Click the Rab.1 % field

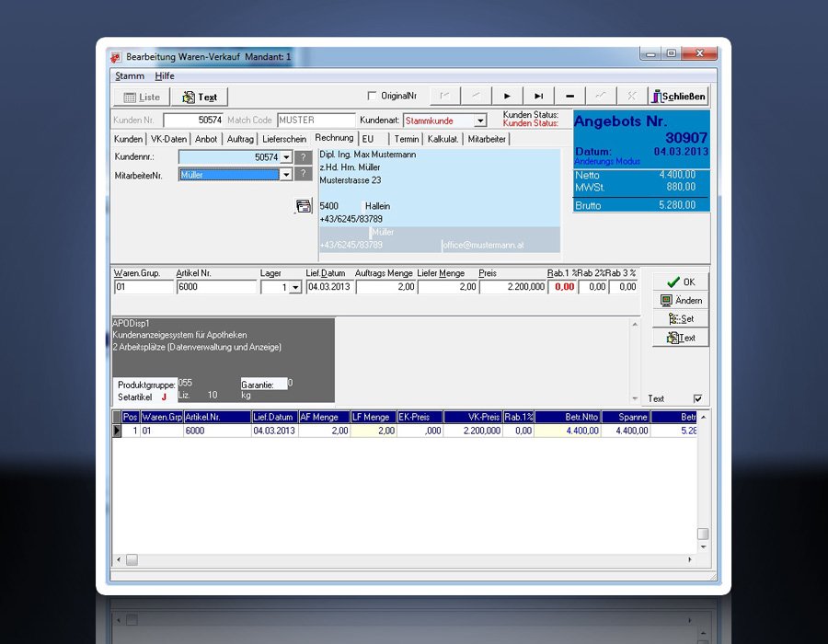[x=562, y=287]
